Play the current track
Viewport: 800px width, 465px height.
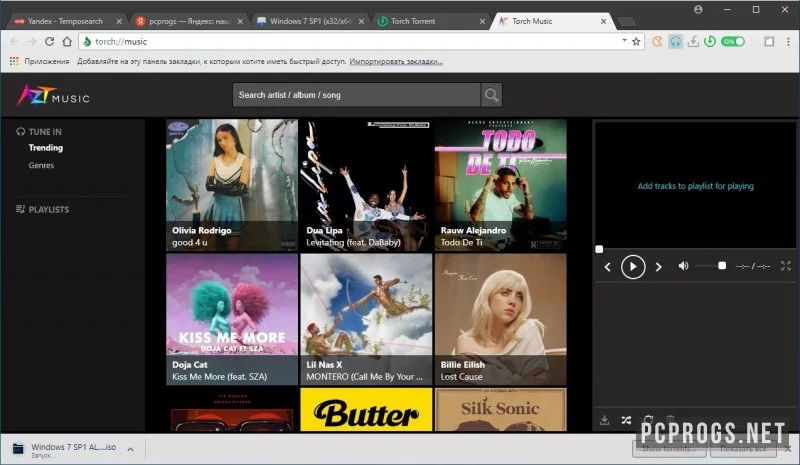(x=633, y=266)
